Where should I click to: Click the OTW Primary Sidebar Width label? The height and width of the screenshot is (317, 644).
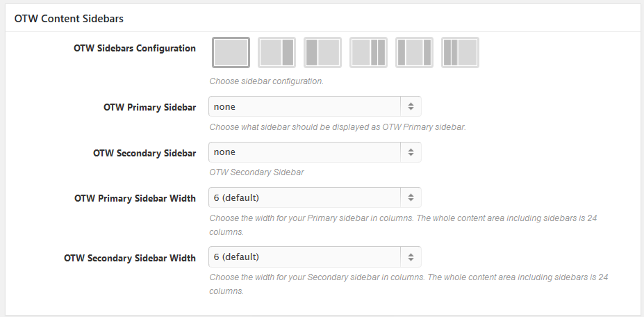coord(135,198)
